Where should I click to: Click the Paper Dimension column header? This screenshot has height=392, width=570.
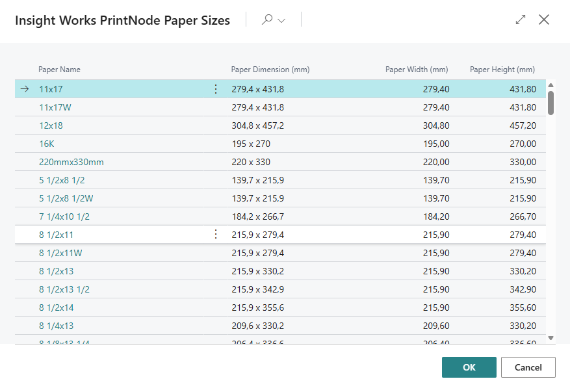(270, 70)
